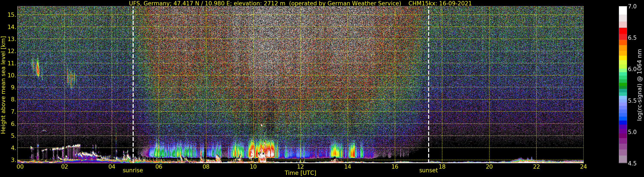Click the '22' tick on the time axis
The height and width of the screenshot is (177, 644).
(x=536, y=166)
